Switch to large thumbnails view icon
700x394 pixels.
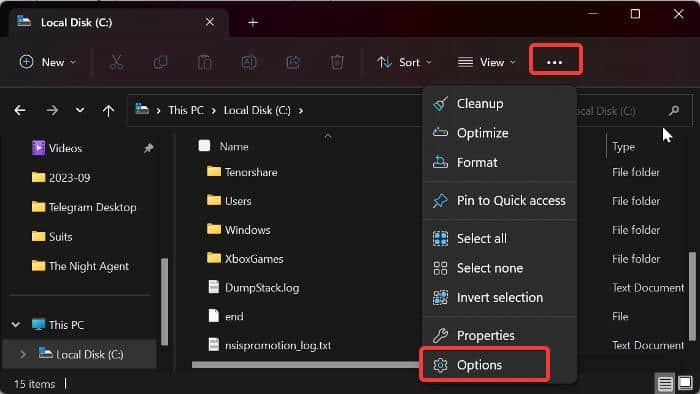coord(685,383)
